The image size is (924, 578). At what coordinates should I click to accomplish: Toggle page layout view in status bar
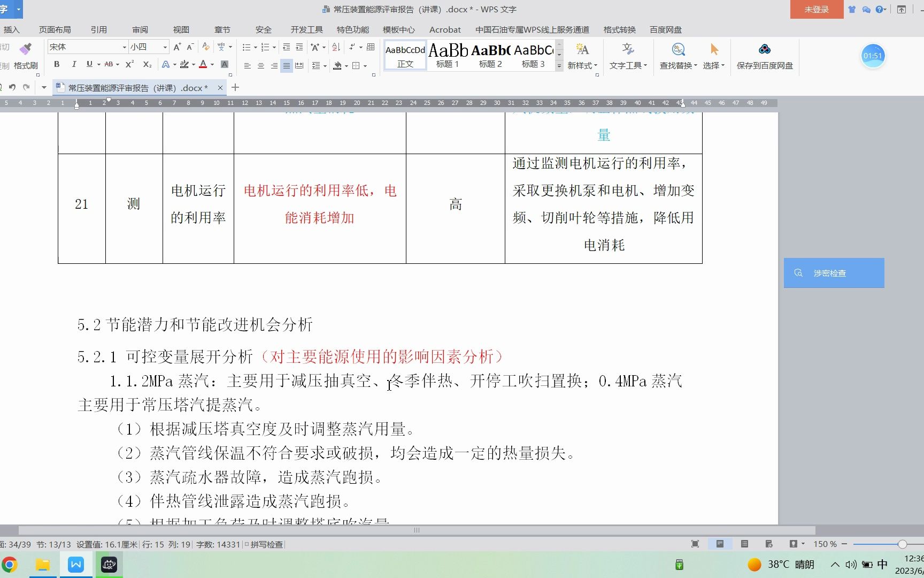720,544
